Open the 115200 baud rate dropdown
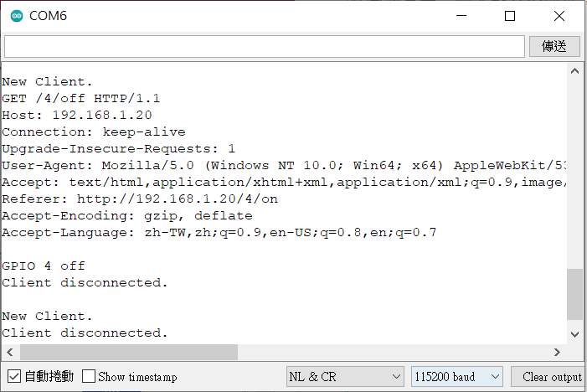This screenshot has width=587, height=392. click(456, 377)
